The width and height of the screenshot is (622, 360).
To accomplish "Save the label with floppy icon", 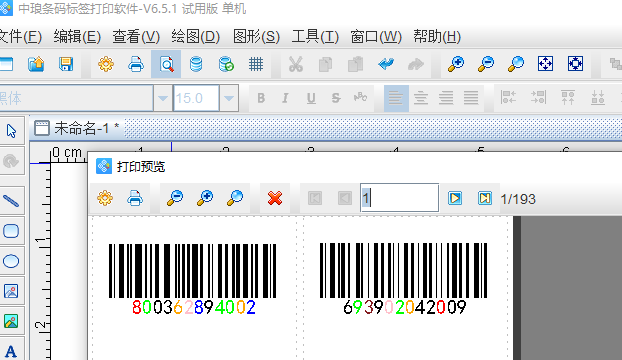I will [x=66, y=64].
